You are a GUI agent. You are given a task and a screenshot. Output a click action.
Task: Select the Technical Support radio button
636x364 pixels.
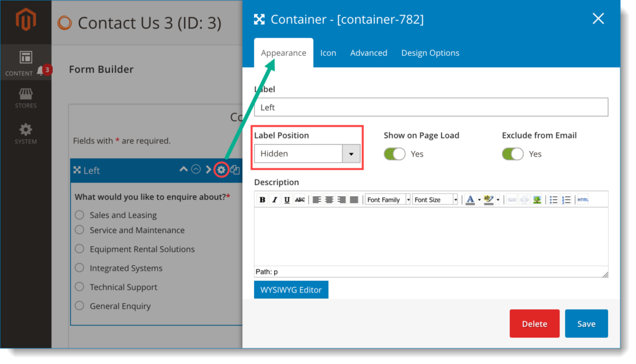tap(79, 286)
